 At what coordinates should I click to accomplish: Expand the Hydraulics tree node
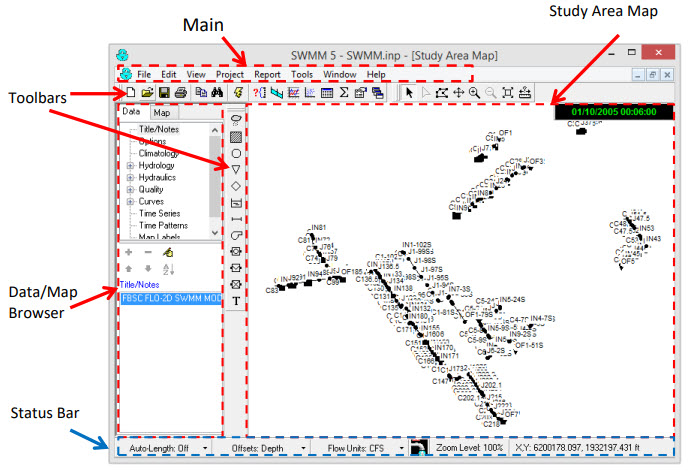[128, 177]
